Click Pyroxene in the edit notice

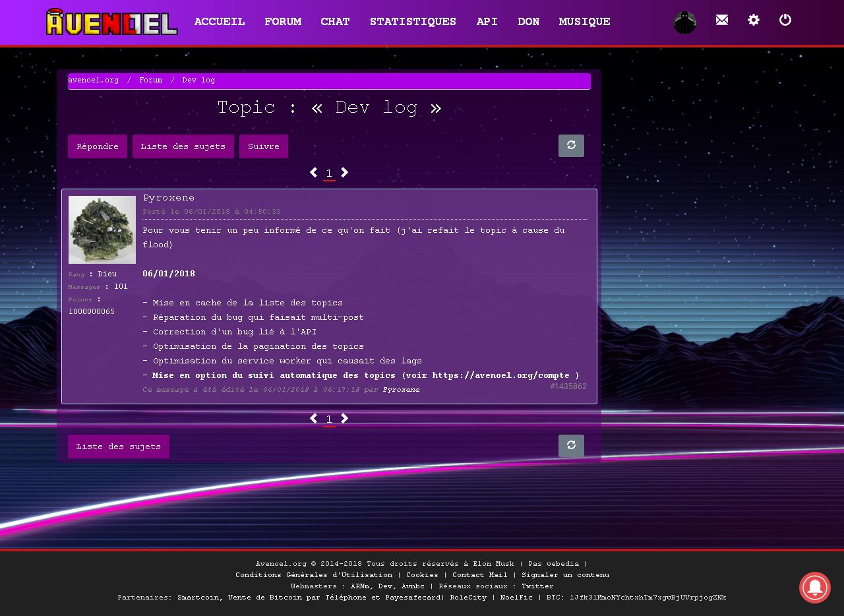[x=401, y=390]
